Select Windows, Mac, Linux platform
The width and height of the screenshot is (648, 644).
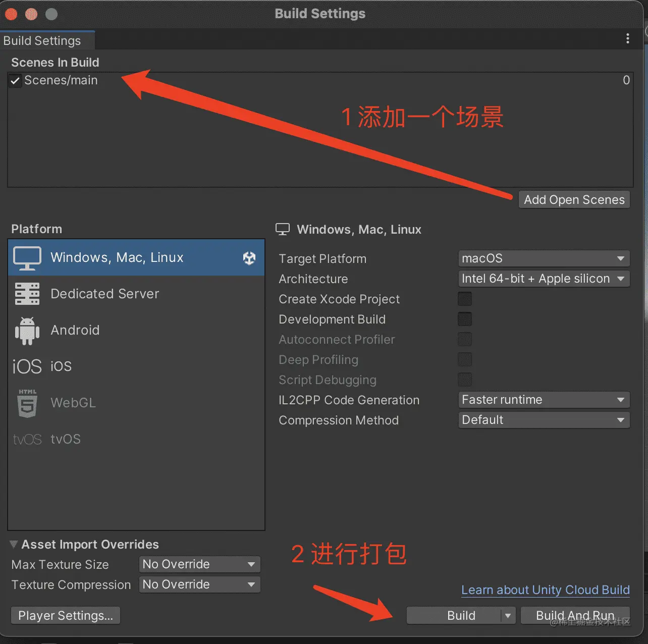136,258
